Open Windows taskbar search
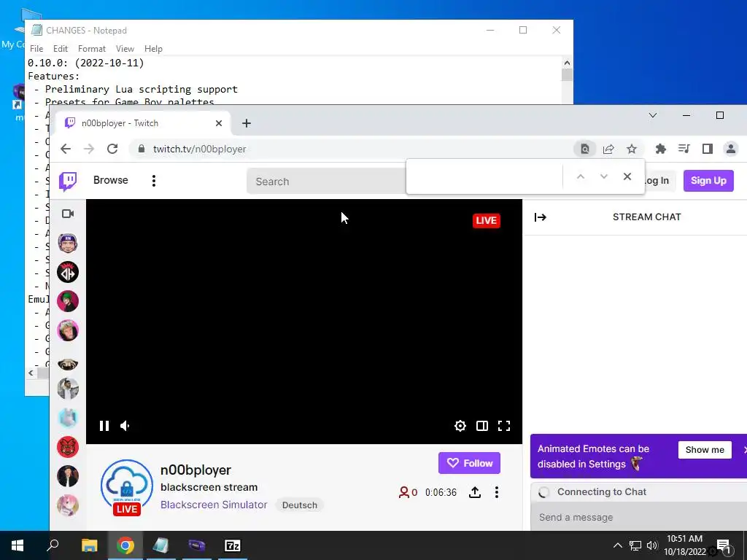 tap(53, 545)
